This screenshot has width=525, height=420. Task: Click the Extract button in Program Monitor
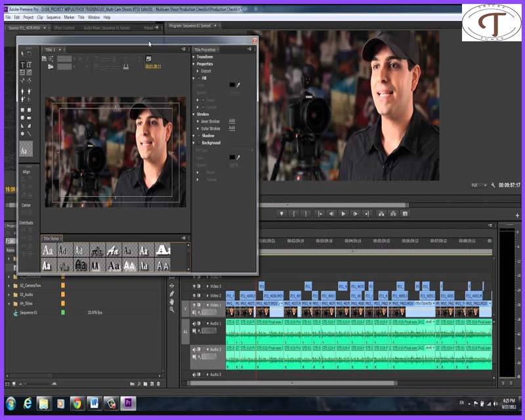[x=393, y=214]
